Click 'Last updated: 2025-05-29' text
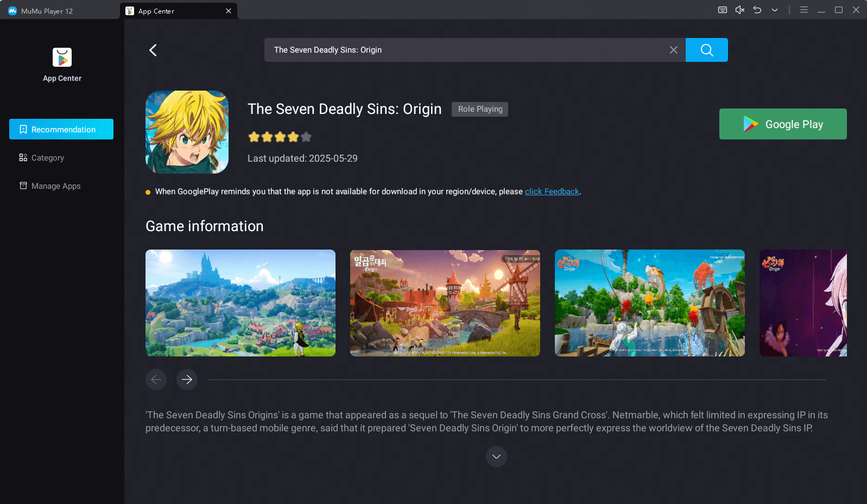The width and height of the screenshot is (867, 504). pyautogui.click(x=302, y=158)
